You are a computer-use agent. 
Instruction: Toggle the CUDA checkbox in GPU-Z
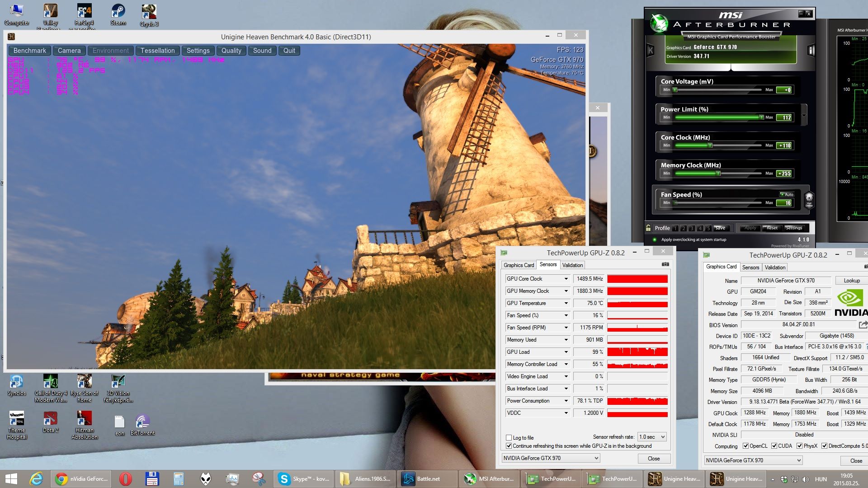[774, 446]
